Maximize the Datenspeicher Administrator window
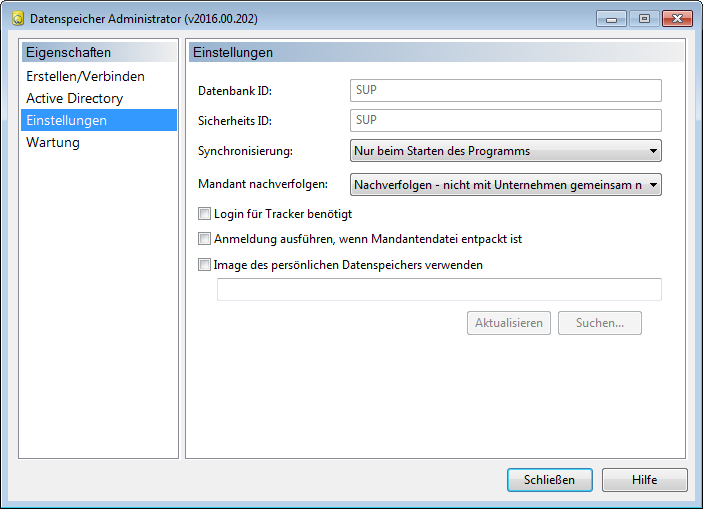Image resolution: width=703 pixels, height=509 pixels. [x=644, y=19]
